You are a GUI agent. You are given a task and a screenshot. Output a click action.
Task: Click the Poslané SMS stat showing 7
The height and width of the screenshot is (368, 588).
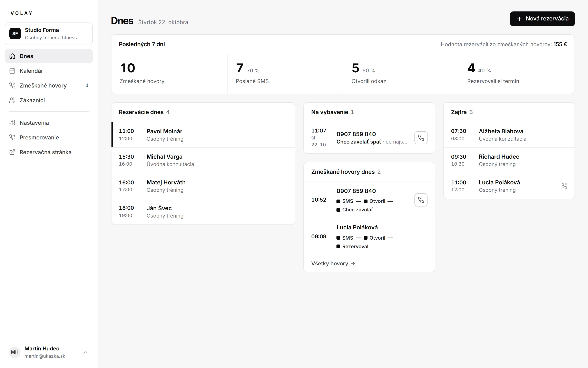pyautogui.click(x=285, y=74)
